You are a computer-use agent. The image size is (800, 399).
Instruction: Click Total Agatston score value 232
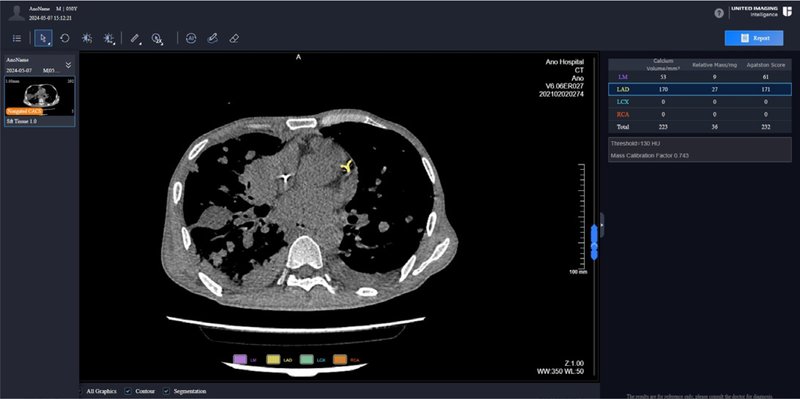(x=767, y=127)
